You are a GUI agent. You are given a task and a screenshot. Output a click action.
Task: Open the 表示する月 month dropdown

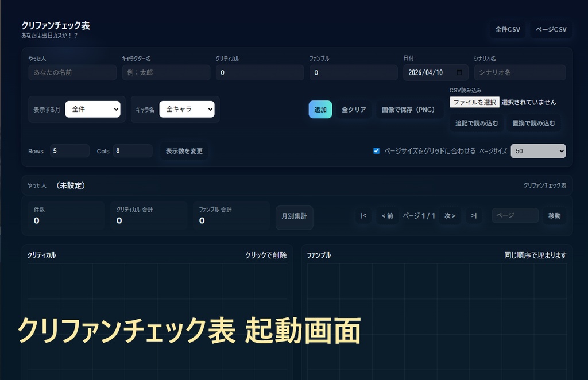pyautogui.click(x=92, y=109)
